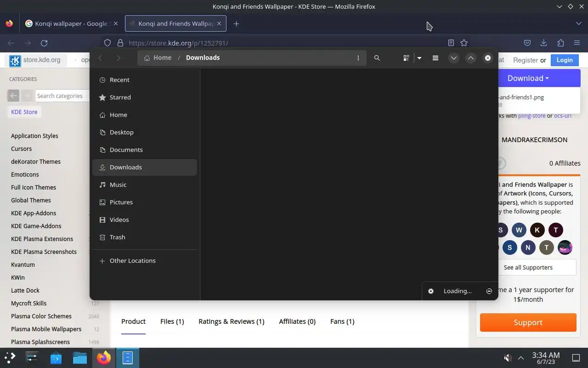Open Pictures folder in sidebar

(145, 202)
